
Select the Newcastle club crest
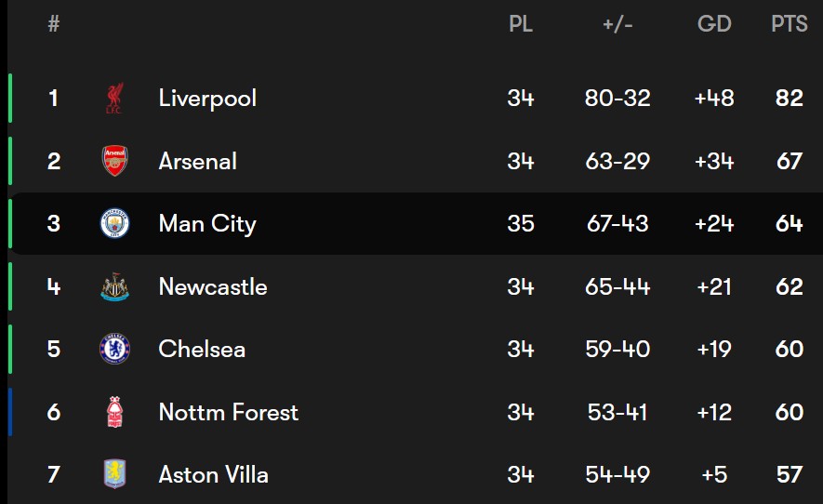click(x=115, y=286)
